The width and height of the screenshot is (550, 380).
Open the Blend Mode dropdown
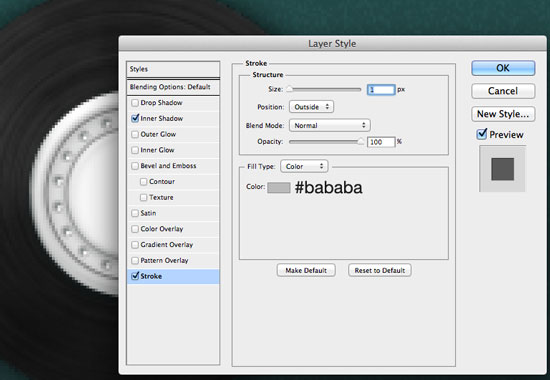click(x=329, y=125)
